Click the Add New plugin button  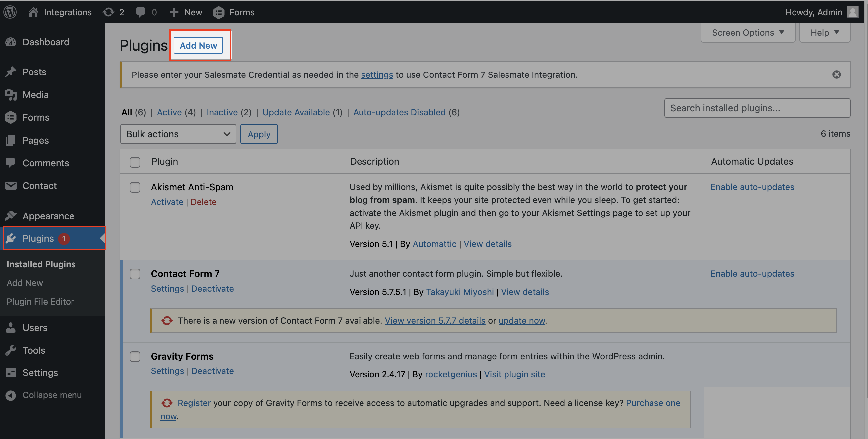coord(198,45)
